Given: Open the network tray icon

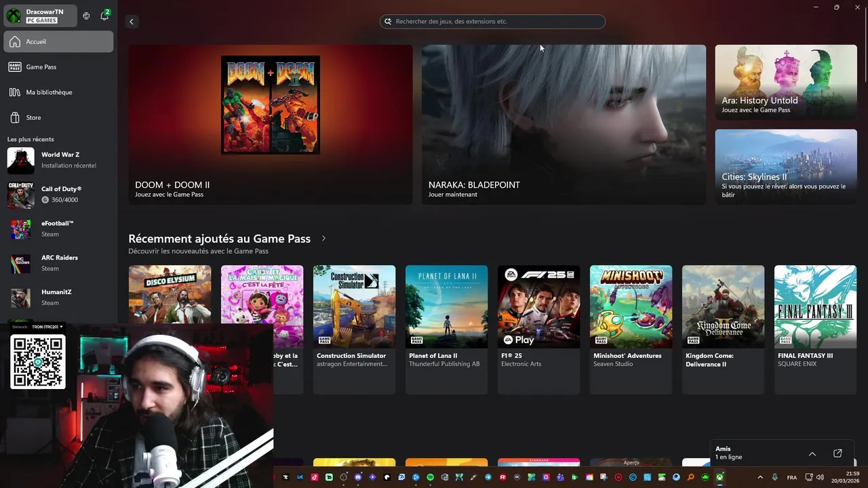Looking at the screenshot, I should 809,477.
